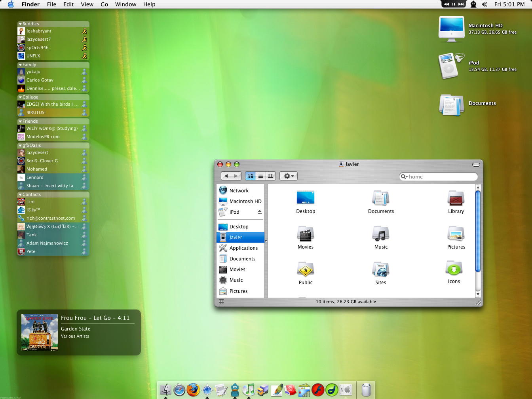Collapse the Family group
Screen dimensions: 532x399
point(20,65)
